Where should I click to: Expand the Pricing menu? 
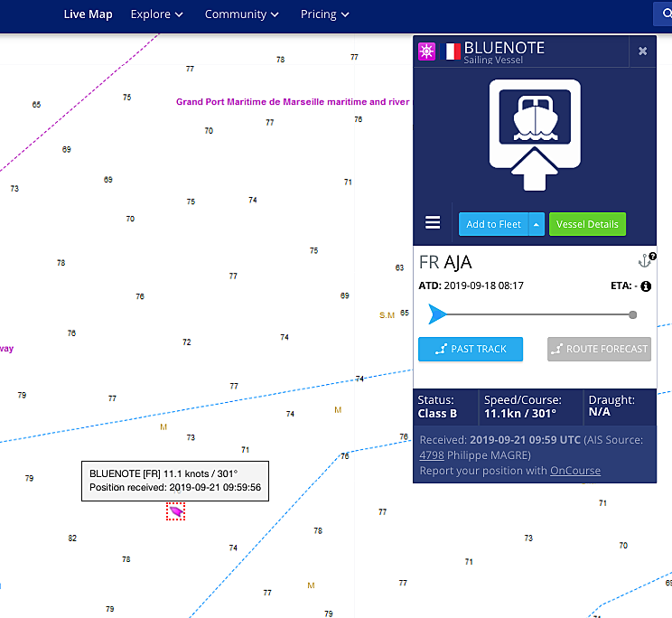tap(325, 14)
